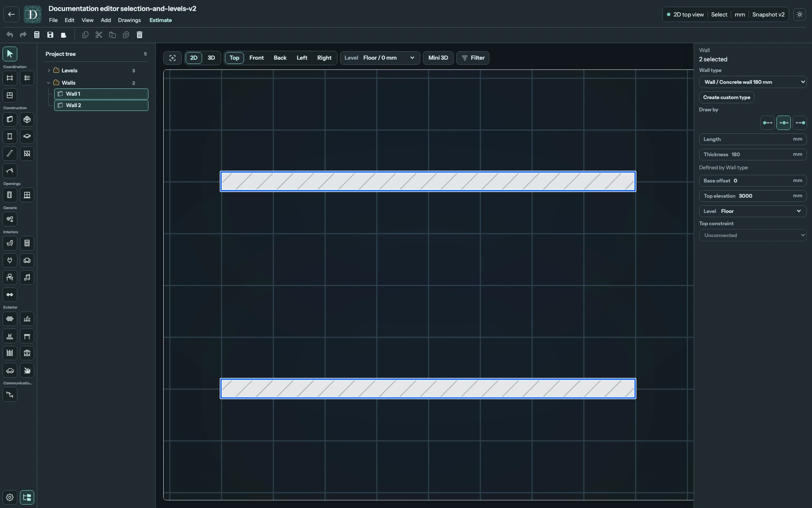Expand the Levels folder in project tree

pos(49,71)
